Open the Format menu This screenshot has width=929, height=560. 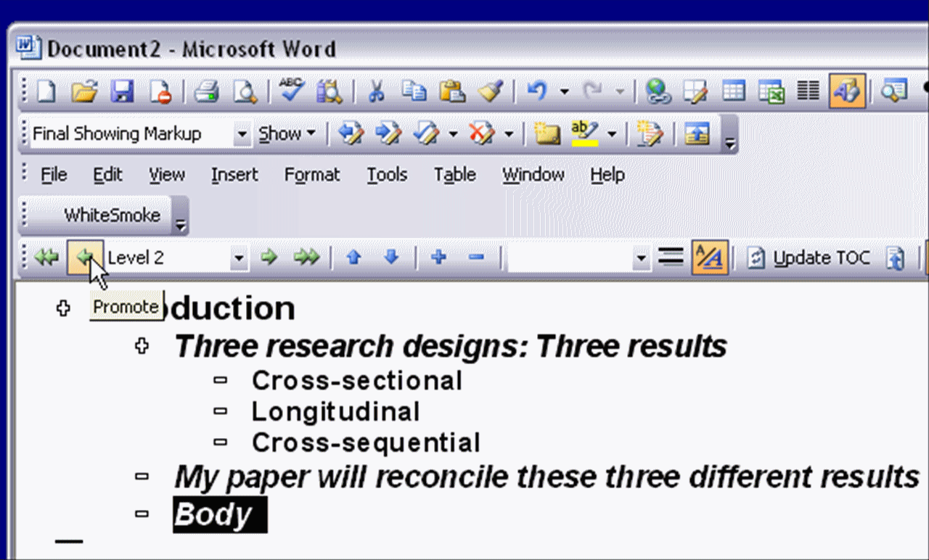click(x=312, y=175)
